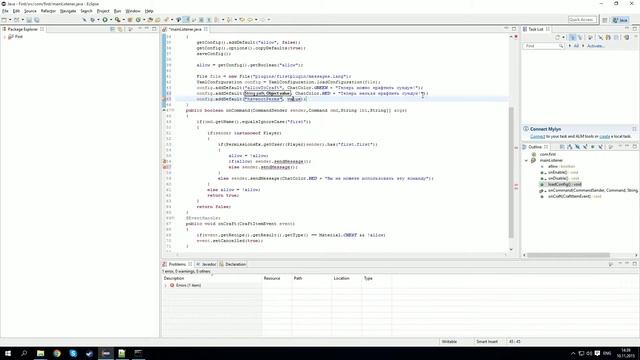Screen dimensions: 640x360
Task: Focus the Quick Access search field
Action: coord(582,20)
